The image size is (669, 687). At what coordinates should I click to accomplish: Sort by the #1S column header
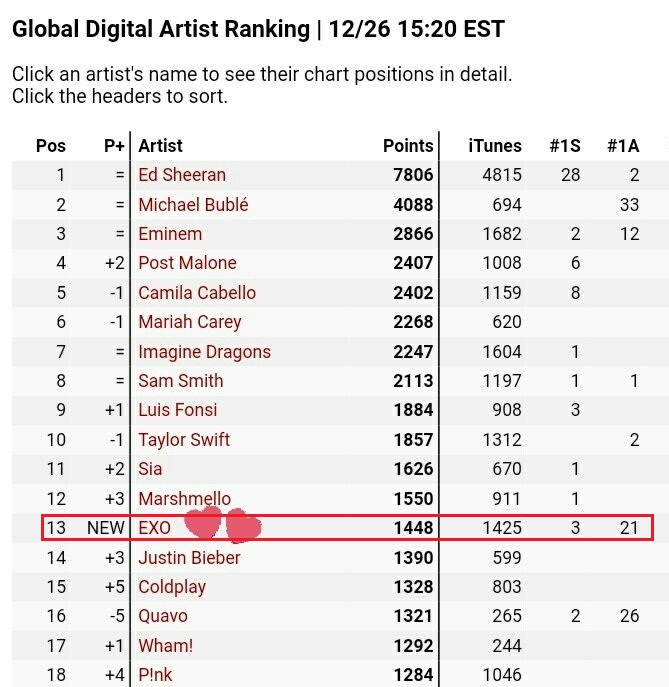(565, 146)
